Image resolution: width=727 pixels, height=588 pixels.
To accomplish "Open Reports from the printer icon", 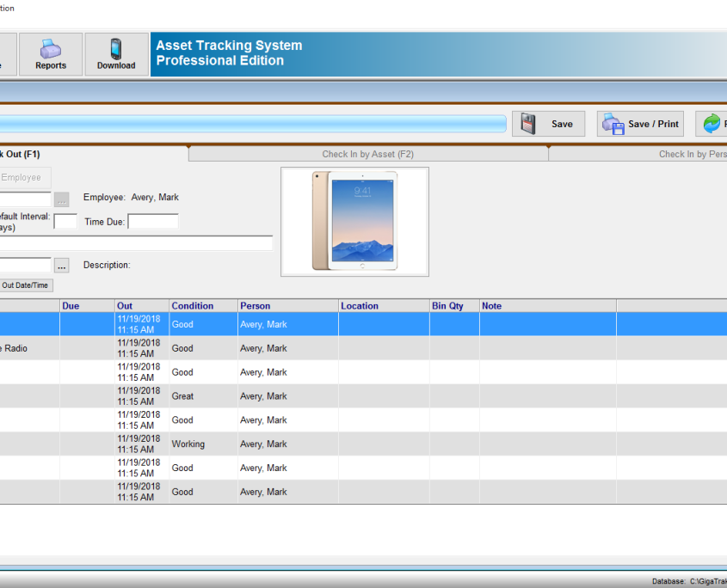I will pyautogui.click(x=51, y=49).
